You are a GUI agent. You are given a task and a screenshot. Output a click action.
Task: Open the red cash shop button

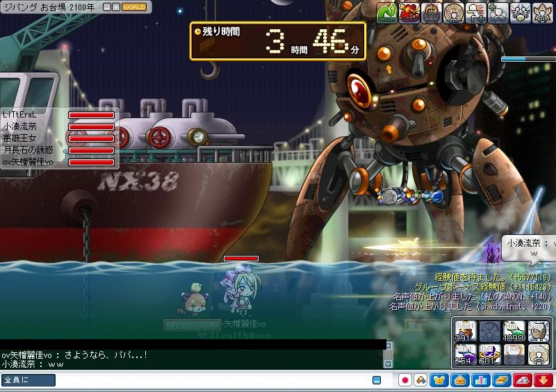coord(523,380)
